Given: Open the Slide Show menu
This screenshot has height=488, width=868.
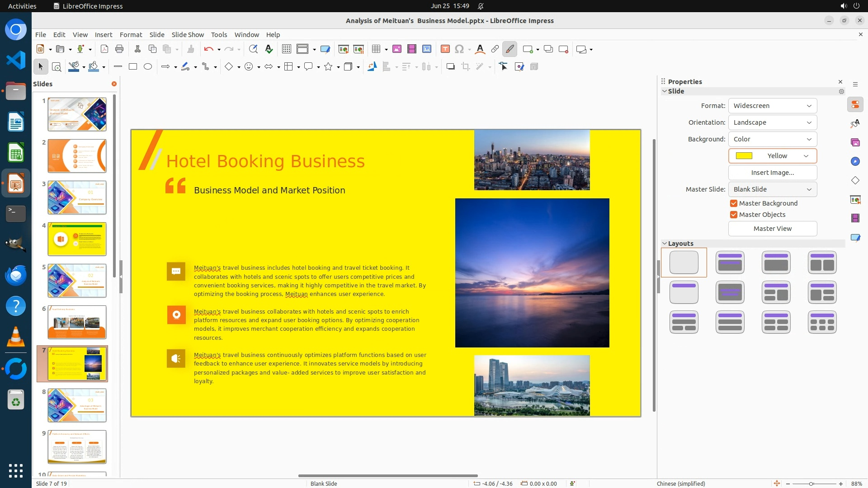Looking at the screenshot, I should coord(188,35).
